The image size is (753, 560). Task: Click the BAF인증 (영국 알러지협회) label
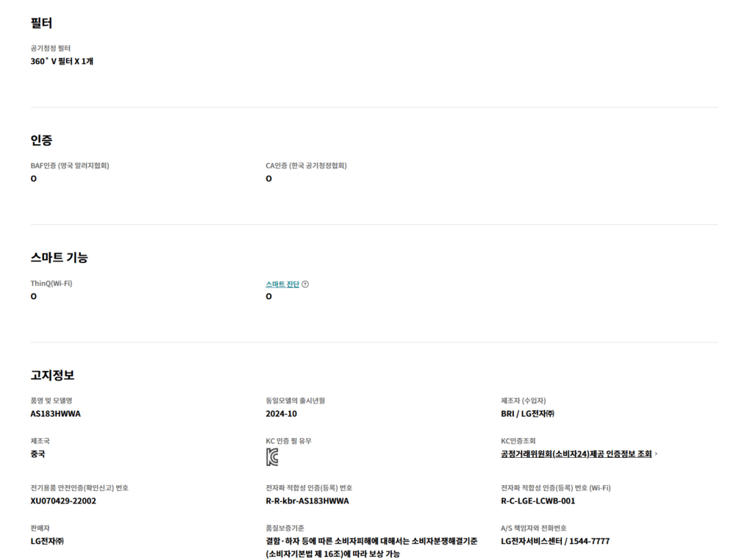(x=70, y=166)
